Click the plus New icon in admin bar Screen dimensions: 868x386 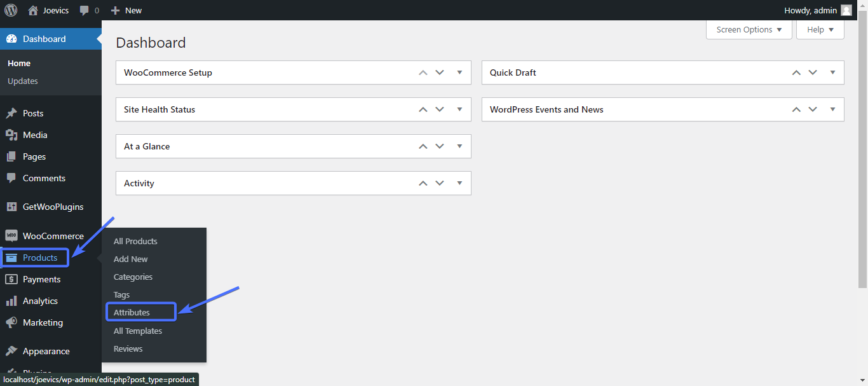tap(115, 11)
